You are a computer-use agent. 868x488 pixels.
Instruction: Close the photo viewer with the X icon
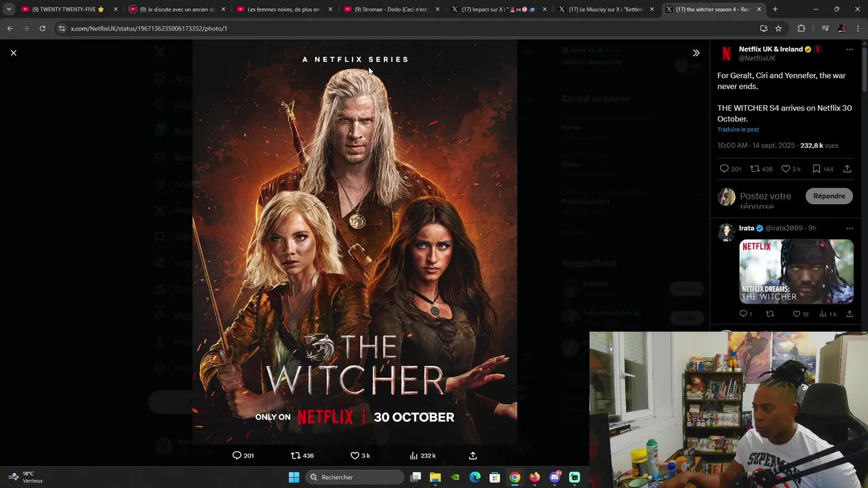click(x=13, y=53)
